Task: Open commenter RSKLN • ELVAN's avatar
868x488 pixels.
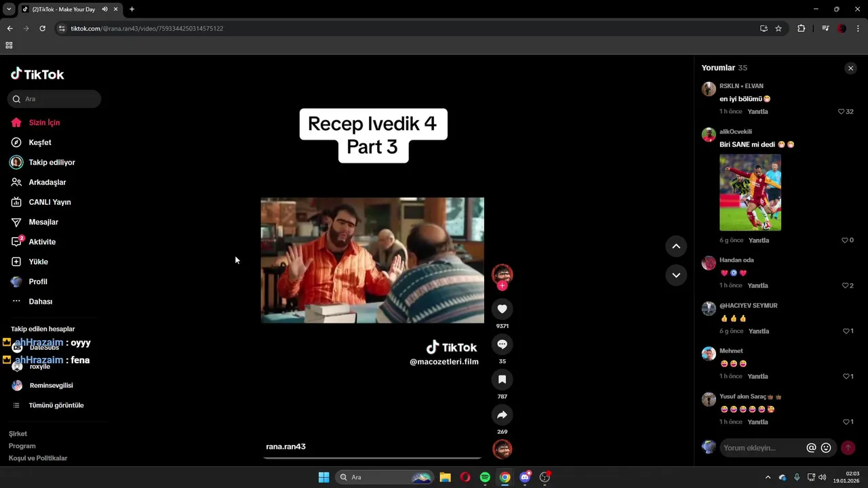Action: tap(709, 89)
